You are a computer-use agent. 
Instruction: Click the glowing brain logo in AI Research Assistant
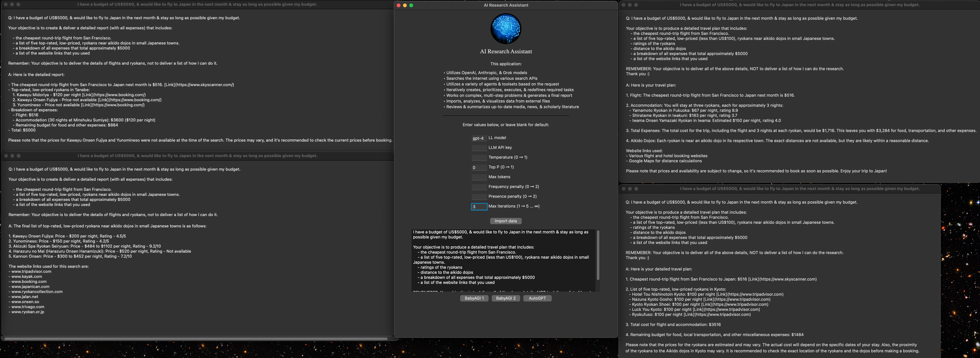[x=506, y=29]
